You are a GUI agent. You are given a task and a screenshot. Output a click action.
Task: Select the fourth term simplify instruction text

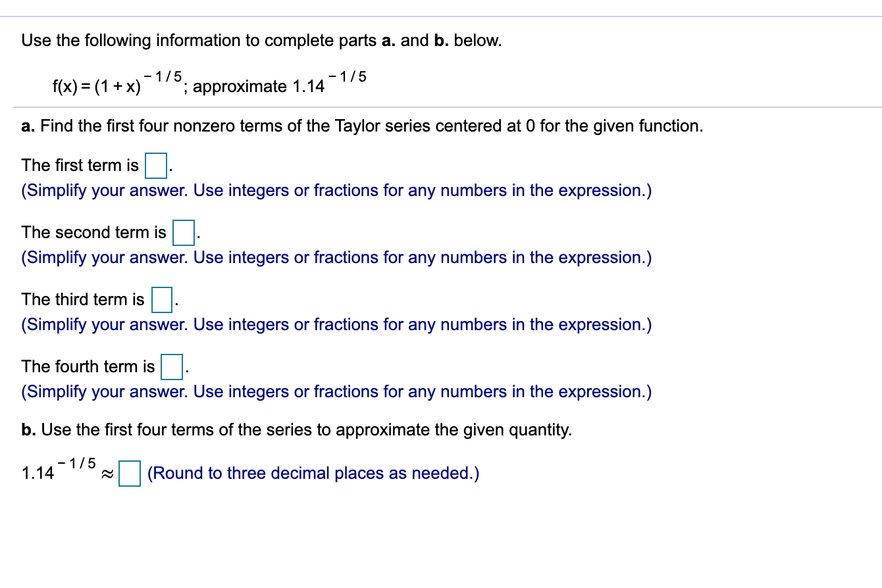336,392
